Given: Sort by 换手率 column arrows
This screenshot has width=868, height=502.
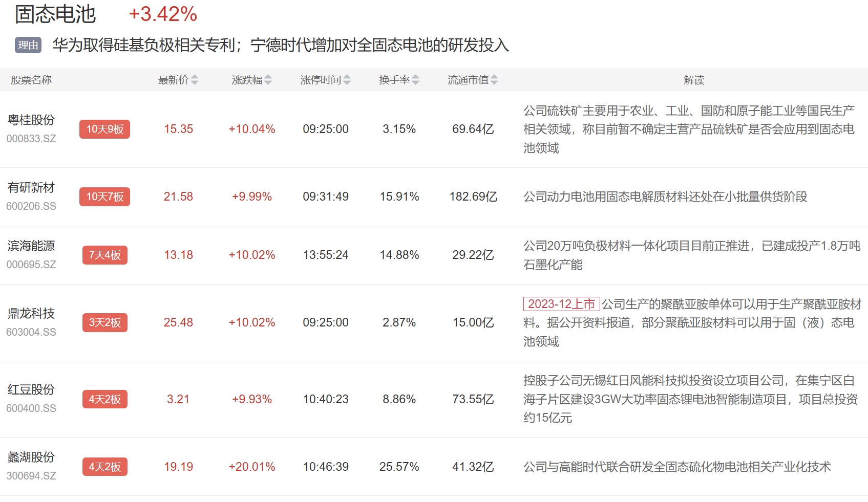Looking at the screenshot, I should point(415,80).
